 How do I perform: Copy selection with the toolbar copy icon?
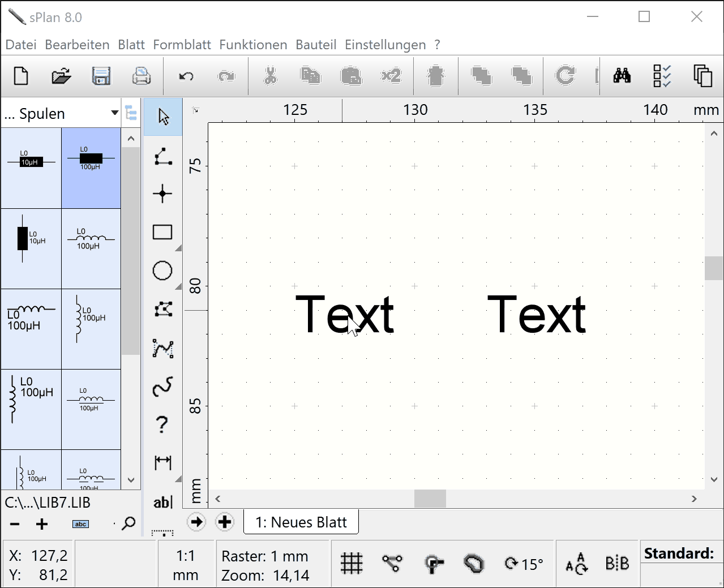pos(311,76)
